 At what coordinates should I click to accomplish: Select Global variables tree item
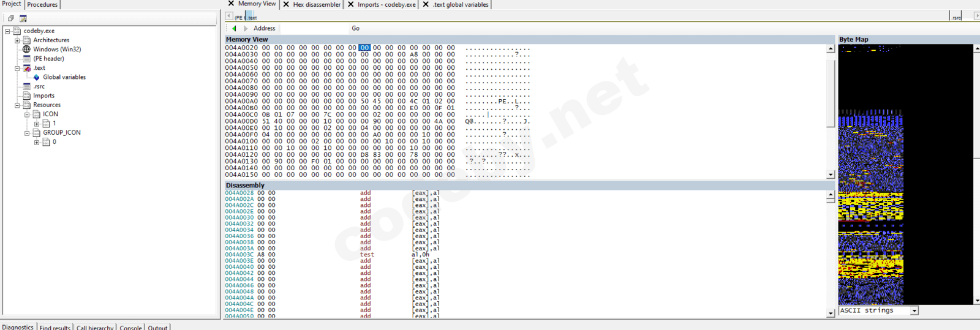64,77
